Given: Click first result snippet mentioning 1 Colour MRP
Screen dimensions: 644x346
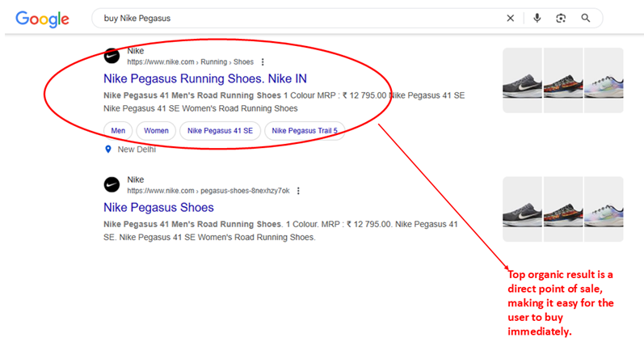Looking at the screenshot, I should 284,102.
